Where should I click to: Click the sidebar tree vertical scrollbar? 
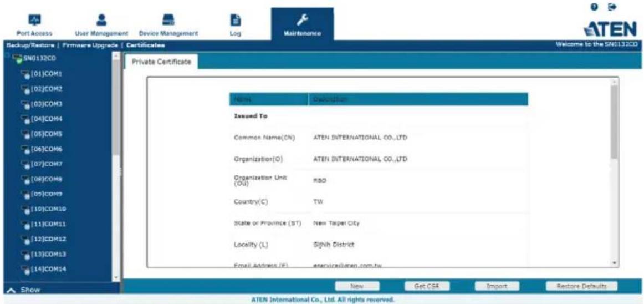pyautogui.click(x=116, y=107)
